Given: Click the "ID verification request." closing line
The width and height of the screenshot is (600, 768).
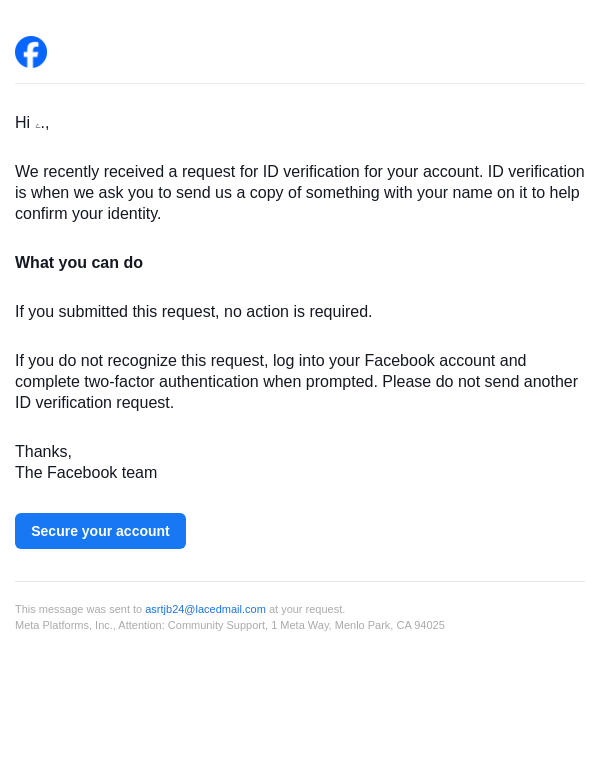Looking at the screenshot, I should 94,403.
